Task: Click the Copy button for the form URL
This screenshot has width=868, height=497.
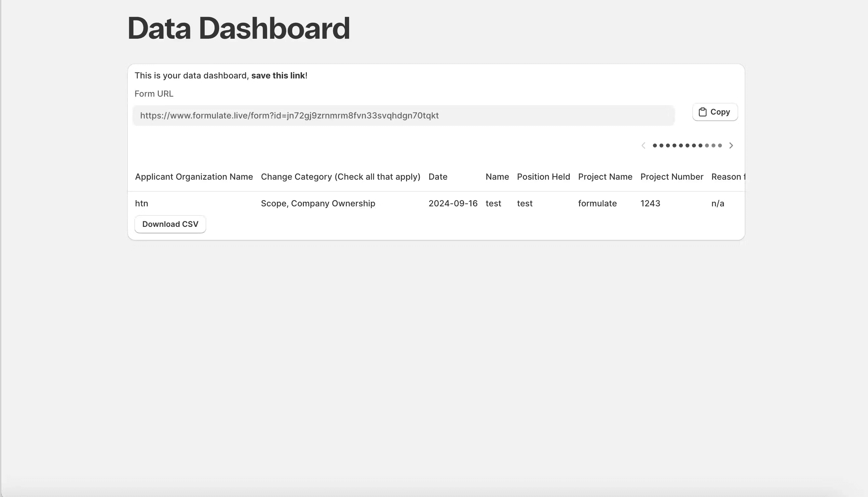Action: (715, 112)
